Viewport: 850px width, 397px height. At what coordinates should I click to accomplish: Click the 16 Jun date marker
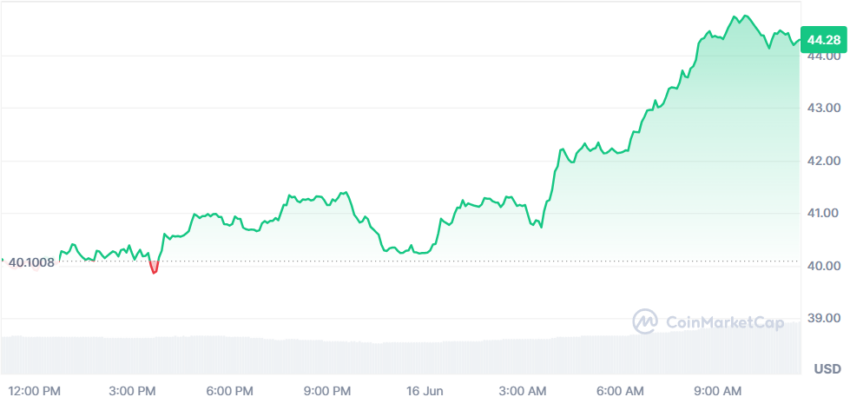(424, 390)
